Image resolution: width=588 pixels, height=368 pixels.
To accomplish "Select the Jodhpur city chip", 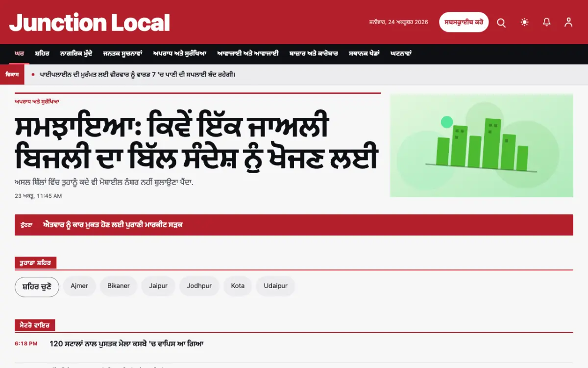I will click(x=199, y=286).
